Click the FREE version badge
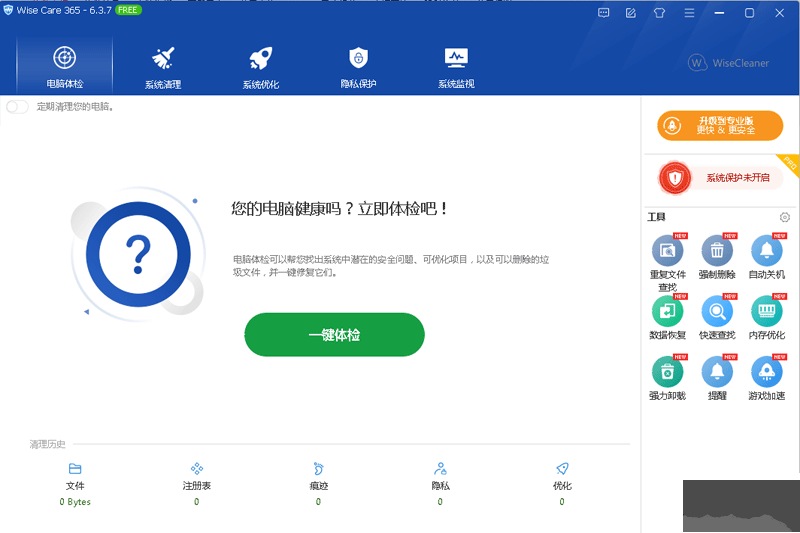Image resolution: width=800 pixels, height=533 pixels. pos(128,10)
